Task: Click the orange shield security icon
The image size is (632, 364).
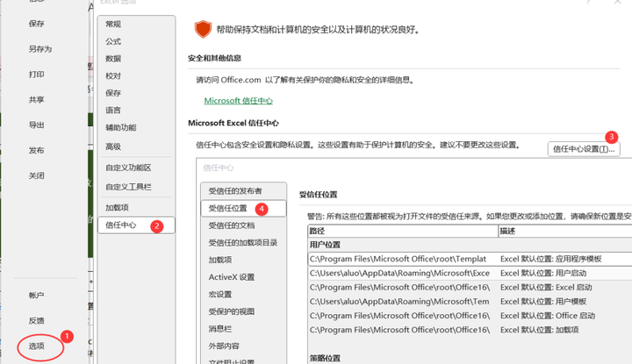Action: tap(203, 30)
